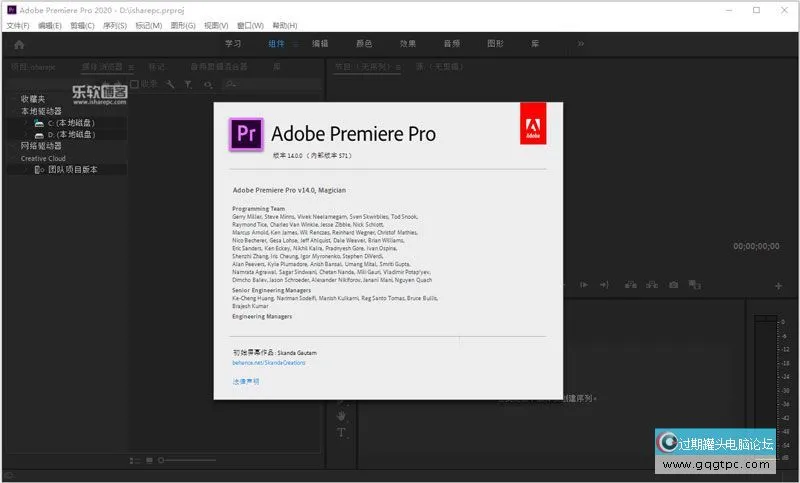Click the Go to Out point icon
This screenshot has height=483, width=800.
(605, 285)
